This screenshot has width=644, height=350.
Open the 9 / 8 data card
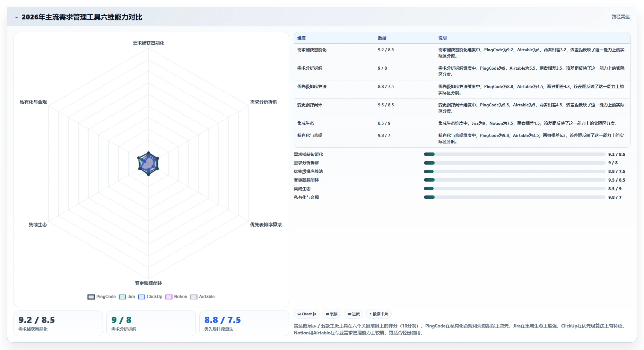(x=151, y=323)
